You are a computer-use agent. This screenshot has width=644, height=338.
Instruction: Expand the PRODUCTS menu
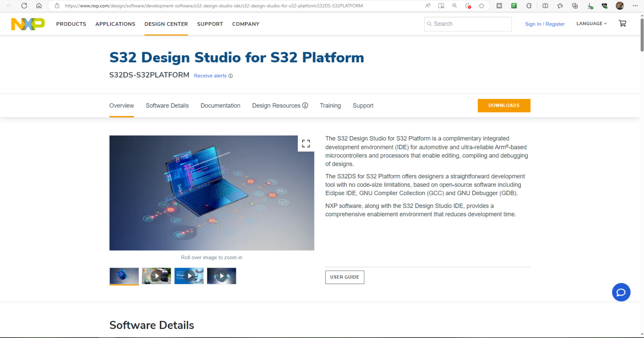click(71, 24)
